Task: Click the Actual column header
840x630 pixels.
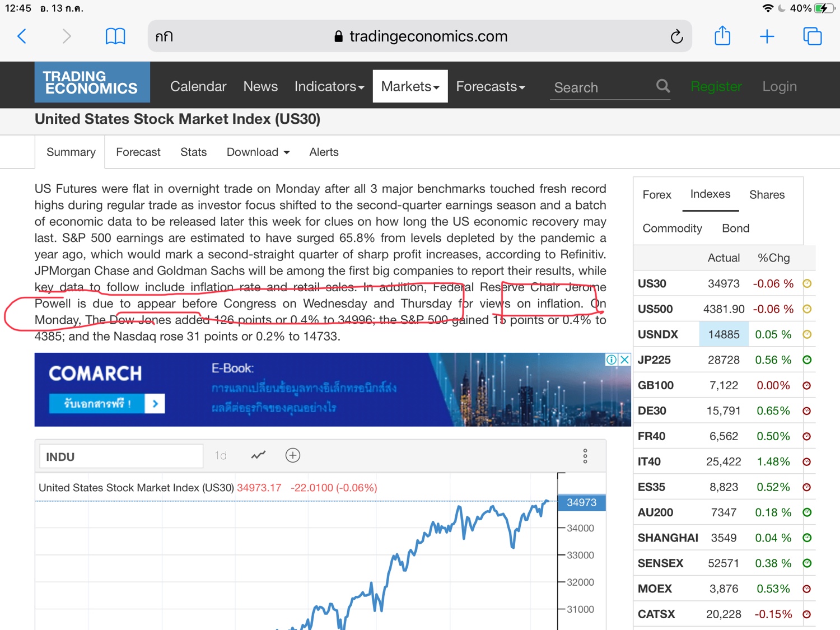Action: tap(724, 258)
